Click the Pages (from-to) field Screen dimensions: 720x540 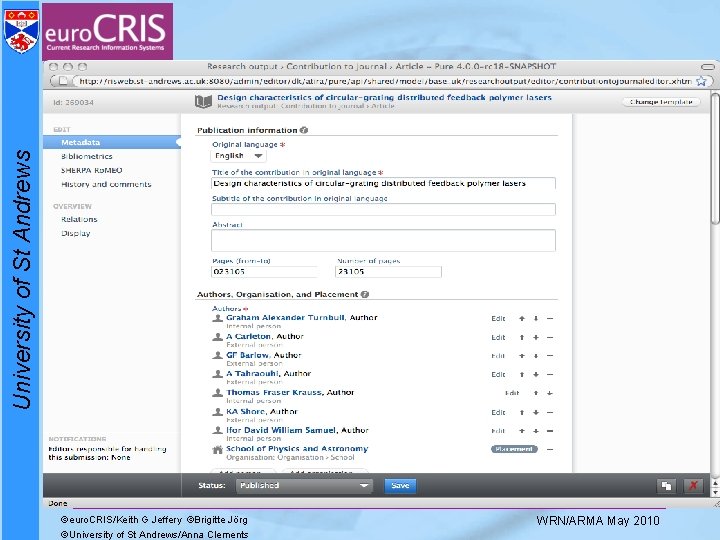click(x=264, y=272)
